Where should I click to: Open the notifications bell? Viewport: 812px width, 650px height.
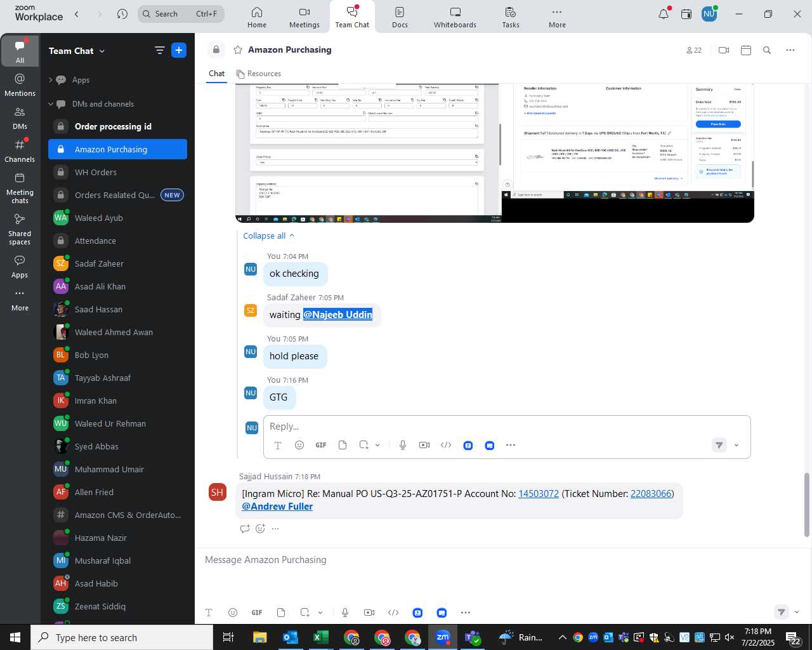[664, 14]
